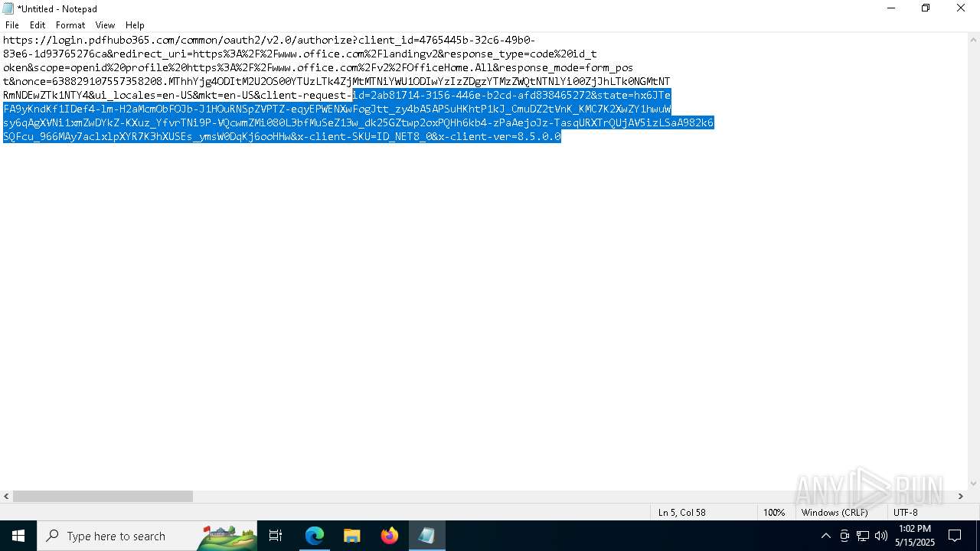Launch Microsoft Edge from taskbar

(x=315, y=536)
